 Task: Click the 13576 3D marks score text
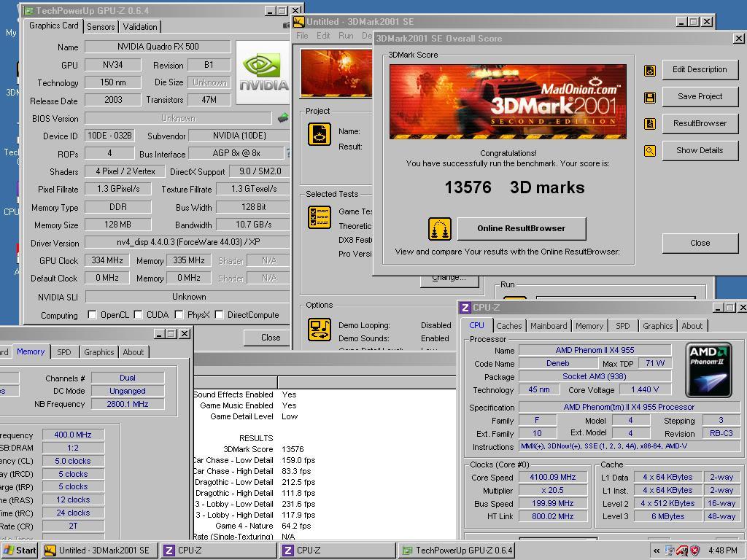[x=514, y=187]
